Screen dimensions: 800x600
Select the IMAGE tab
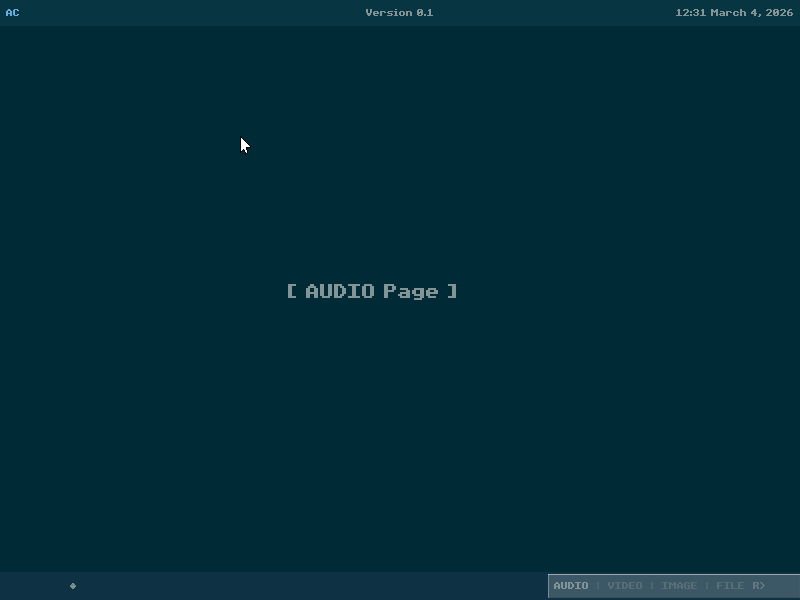pyautogui.click(x=679, y=586)
